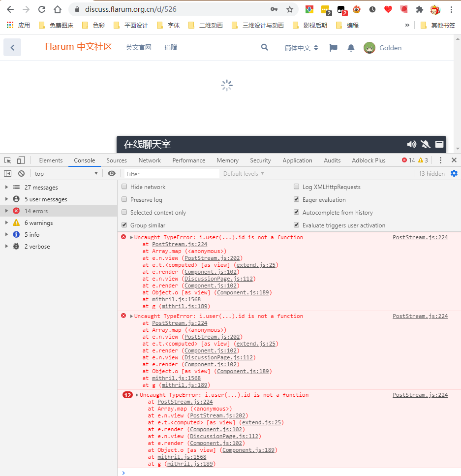Toggle console sidebar visibility

(x=7, y=174)
